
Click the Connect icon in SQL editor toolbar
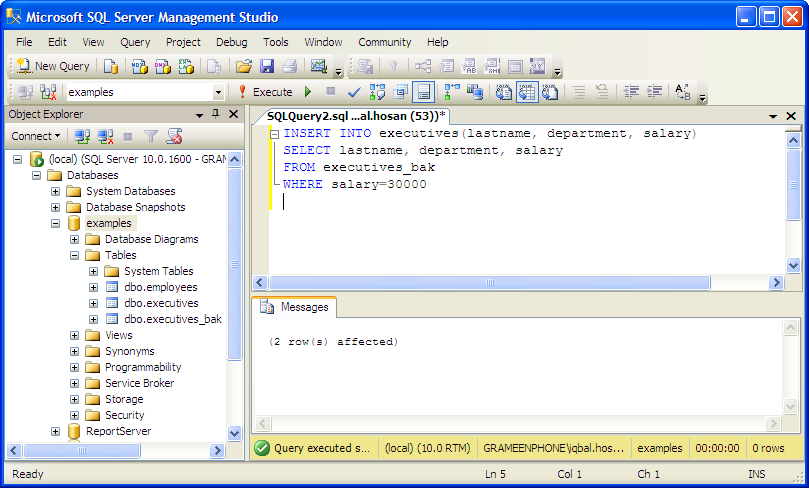pyautogui.click(x=25, y=92)
